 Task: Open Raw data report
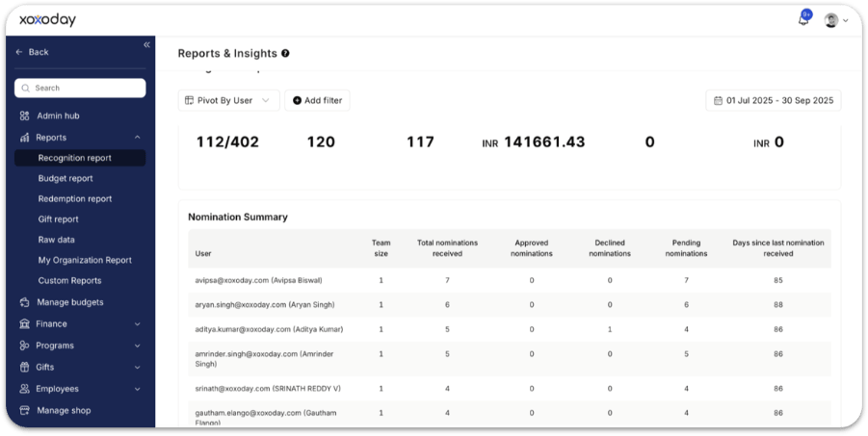tap(56, 240)
